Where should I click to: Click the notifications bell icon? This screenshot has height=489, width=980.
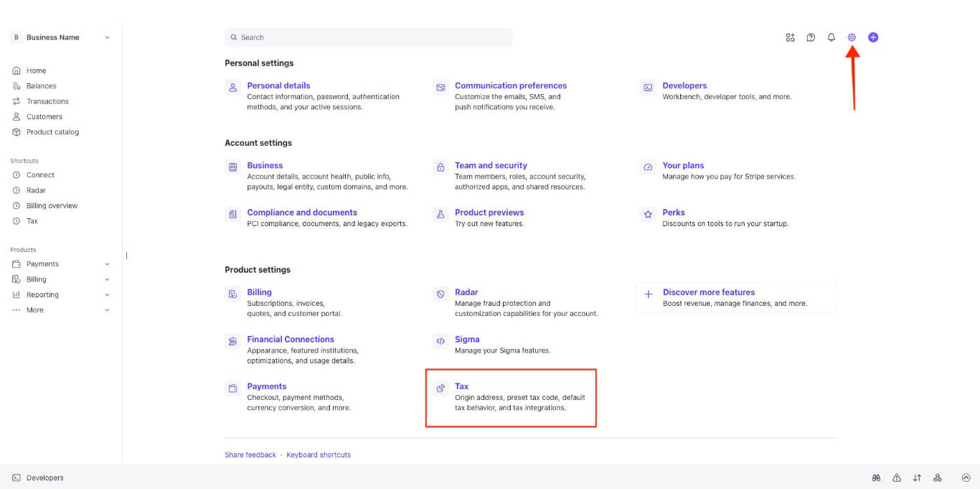[x=831, y=37]
